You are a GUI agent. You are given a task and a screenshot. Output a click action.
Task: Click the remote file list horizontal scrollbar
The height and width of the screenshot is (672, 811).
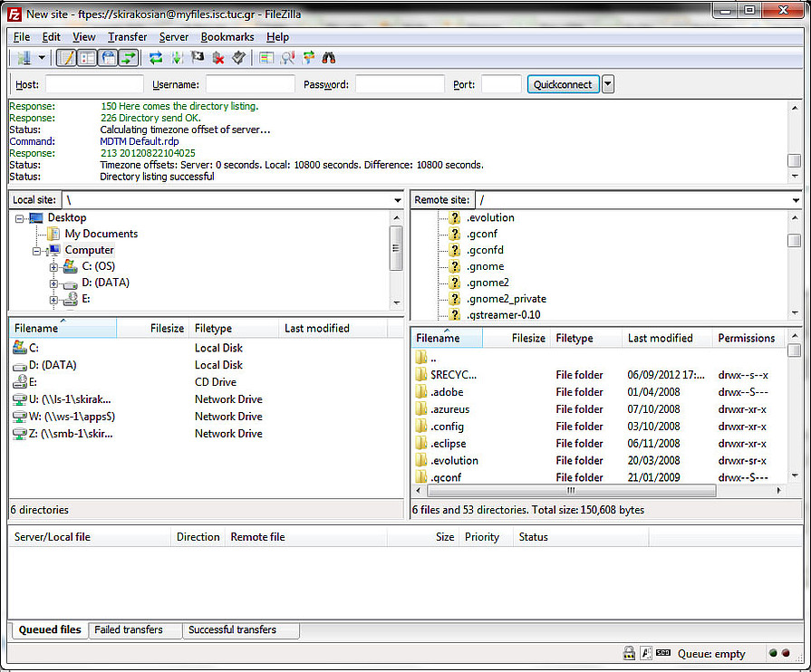coord(571,491)
